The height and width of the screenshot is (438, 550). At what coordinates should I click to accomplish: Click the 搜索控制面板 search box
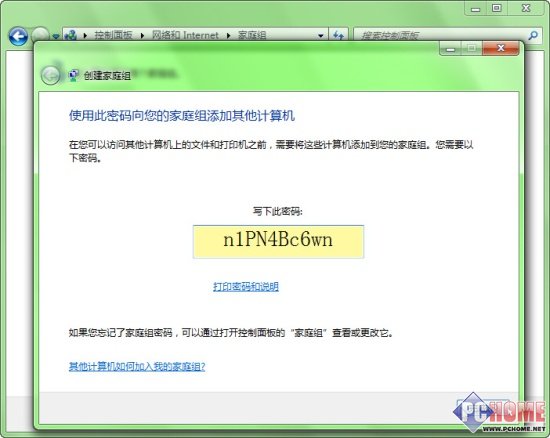click(441, 35)
